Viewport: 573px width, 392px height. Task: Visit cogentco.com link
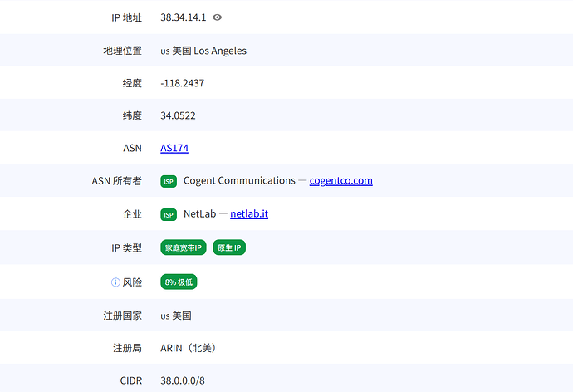341,180
